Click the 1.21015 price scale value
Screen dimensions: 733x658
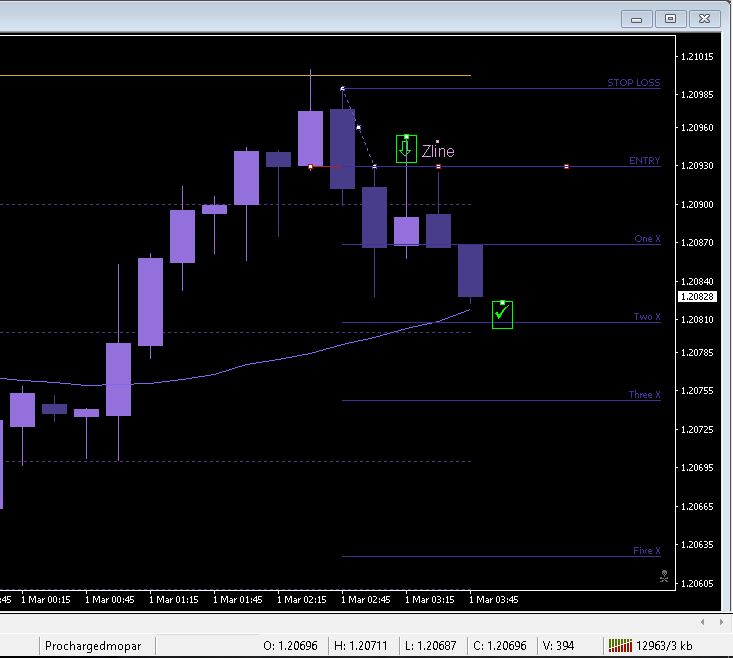click(697, 57)
